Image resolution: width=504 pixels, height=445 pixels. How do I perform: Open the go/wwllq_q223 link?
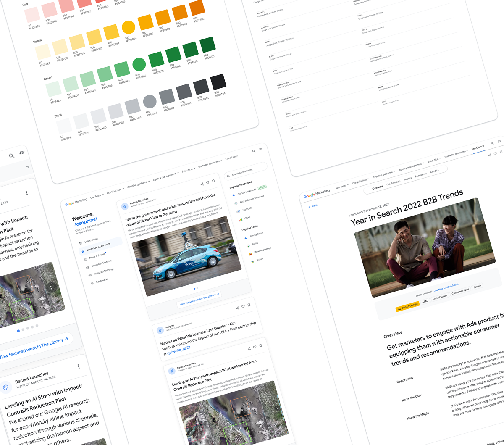[179, 350]
